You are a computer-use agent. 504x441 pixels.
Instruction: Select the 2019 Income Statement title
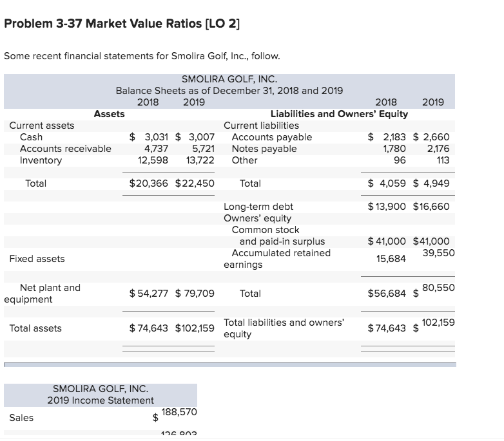click(x=101, y=400)
